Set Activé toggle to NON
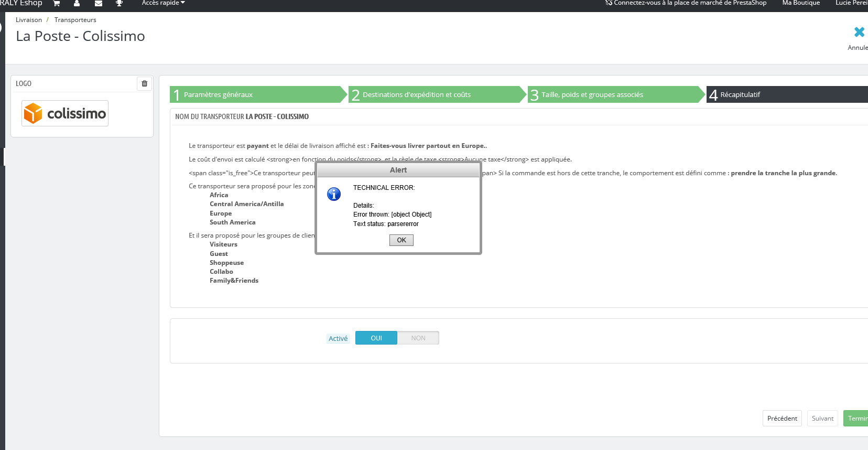The image size is (868, 450). point(418,338)
